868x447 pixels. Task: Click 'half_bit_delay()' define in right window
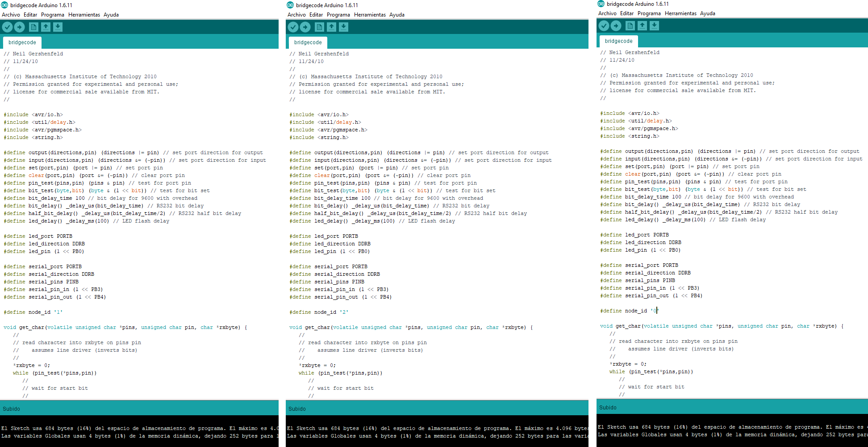719,212
